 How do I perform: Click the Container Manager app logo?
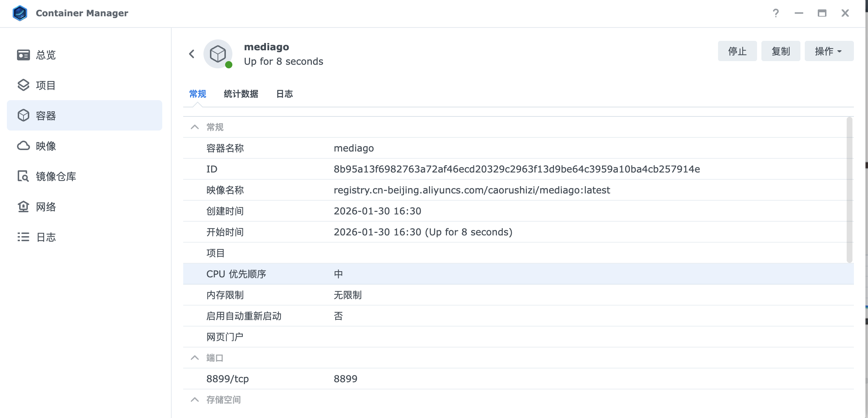point(20,13)
